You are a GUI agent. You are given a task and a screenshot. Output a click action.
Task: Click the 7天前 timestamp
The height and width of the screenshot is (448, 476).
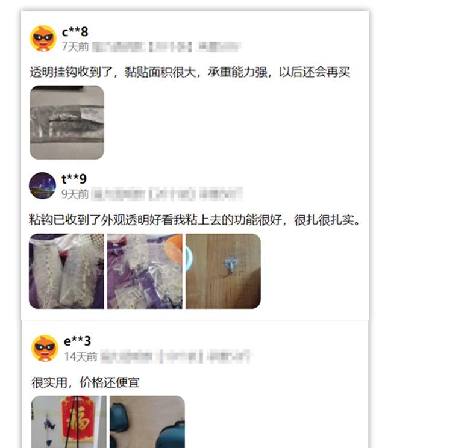(75, 47)
